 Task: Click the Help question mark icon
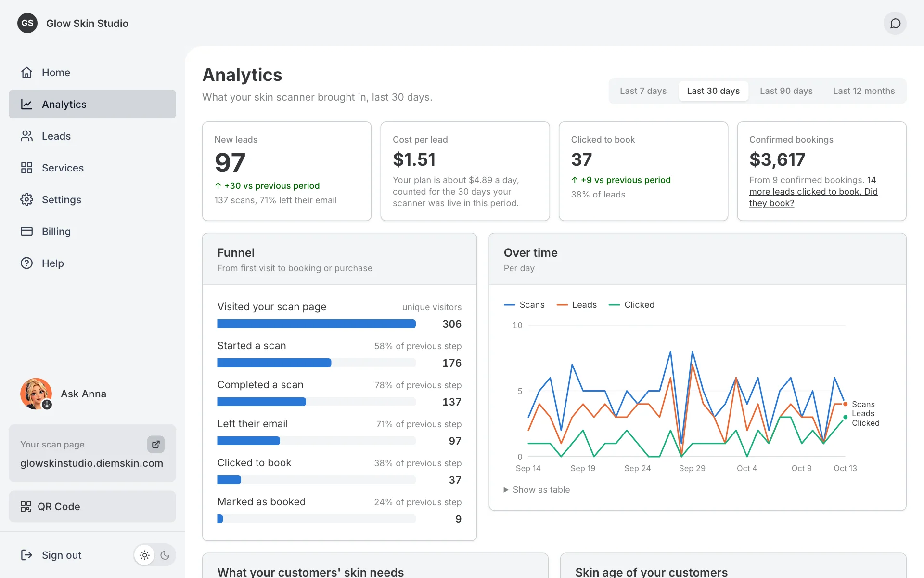click(26, 263)
